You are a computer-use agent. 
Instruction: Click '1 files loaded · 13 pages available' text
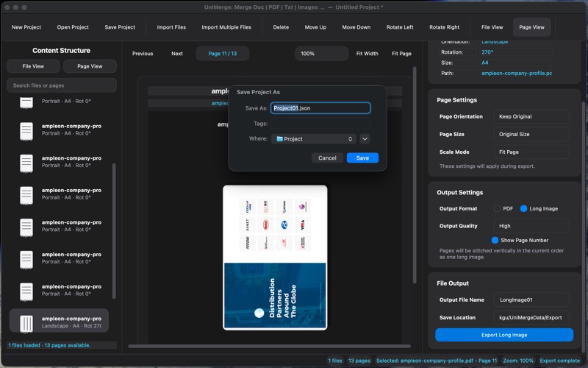pos(49,345)
